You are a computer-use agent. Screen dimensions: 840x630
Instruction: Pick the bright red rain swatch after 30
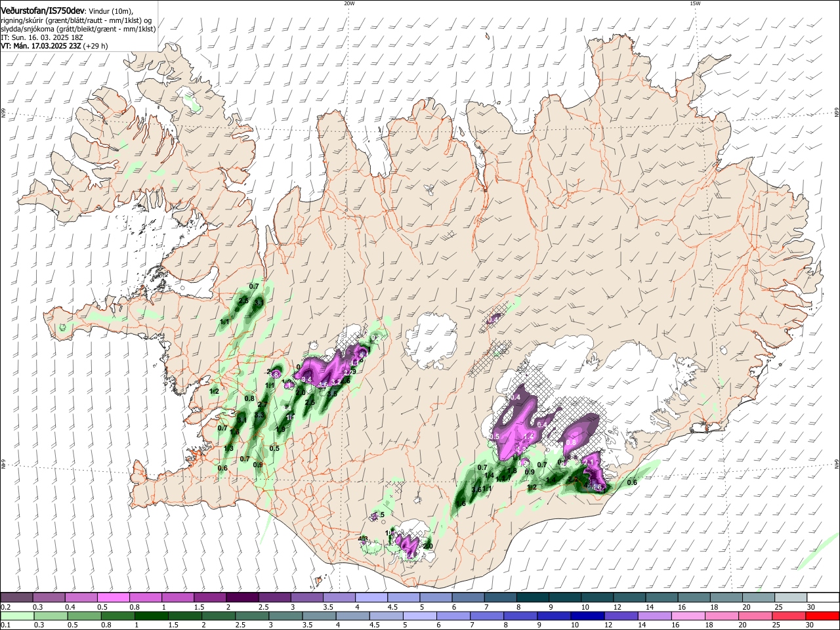click(x=823, y=616)
